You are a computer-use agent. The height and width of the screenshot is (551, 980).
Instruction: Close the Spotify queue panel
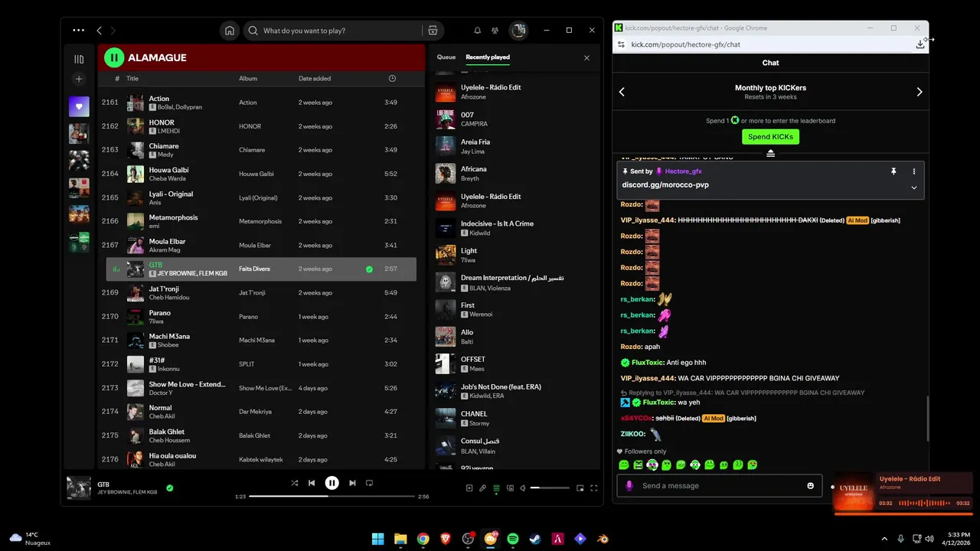pos(587,57)
